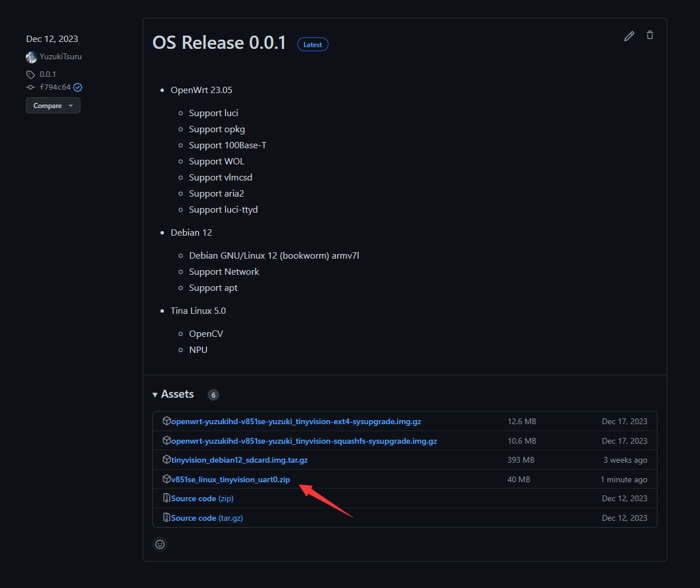This screenshot has width=700, height=588.
Task: Open the 0.0.1 tag link
Action: point(48,75)
